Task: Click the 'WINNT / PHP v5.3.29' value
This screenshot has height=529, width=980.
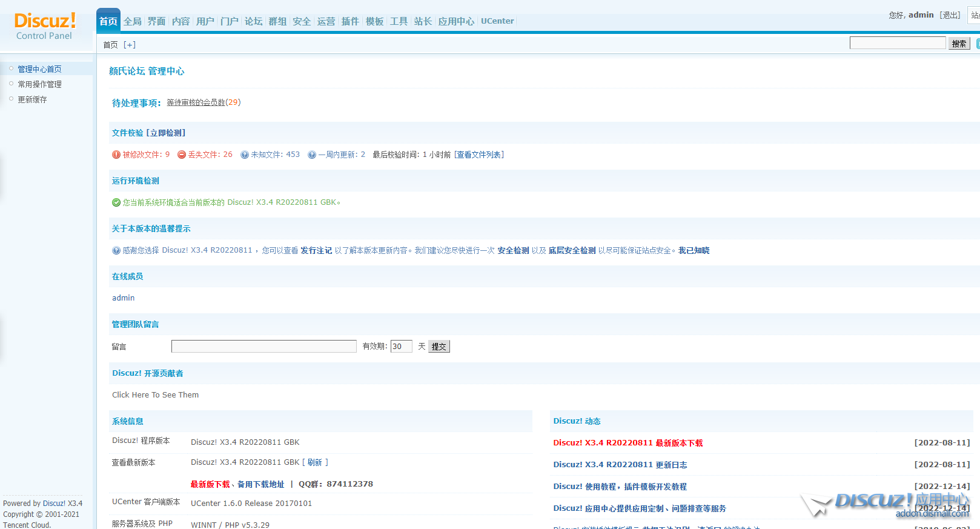Action: point(230,525)
